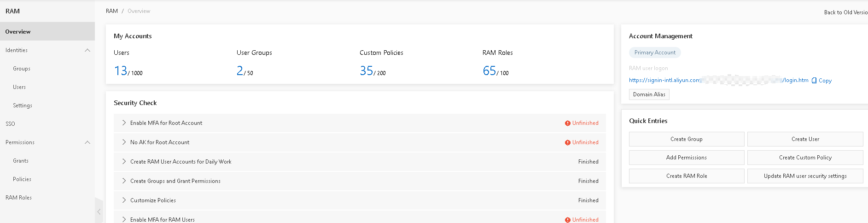This screenshot has height=223, width=868.
Task: Click the Back to Old Version link
Action: [x=846, y=12]
